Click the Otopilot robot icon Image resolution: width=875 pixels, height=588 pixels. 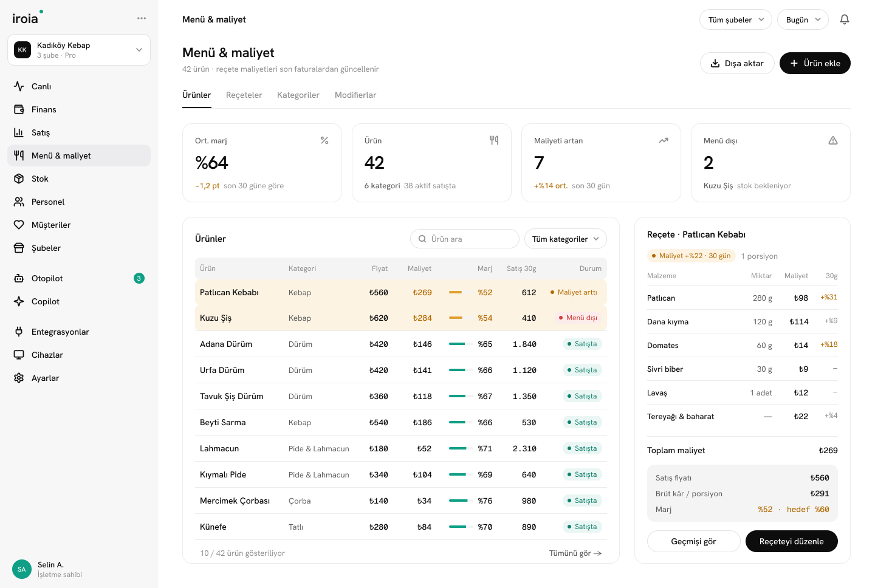(19, 278)
